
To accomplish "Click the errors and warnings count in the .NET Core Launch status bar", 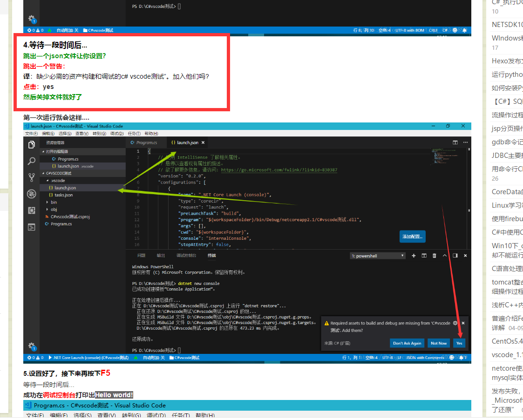I will pos(35,358).
